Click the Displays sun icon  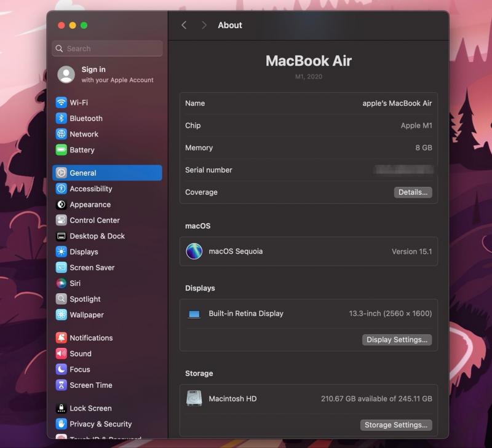pyautogui.click(x=61, y=252)
